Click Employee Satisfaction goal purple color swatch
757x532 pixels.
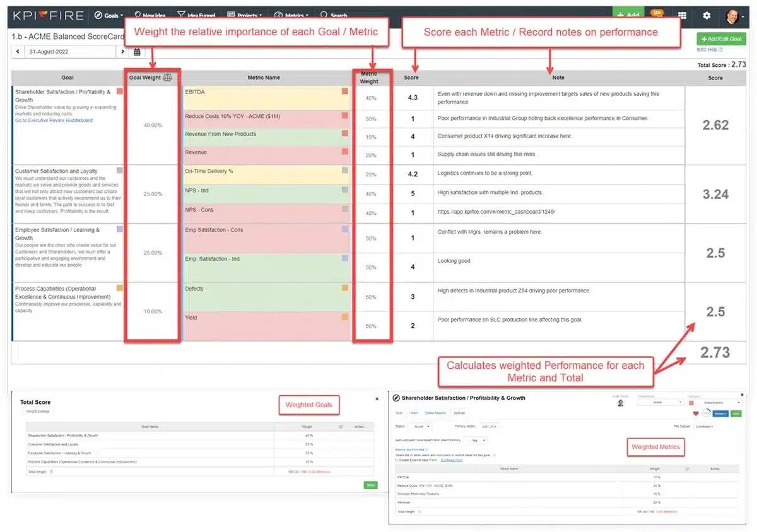[x=120, y=229]
